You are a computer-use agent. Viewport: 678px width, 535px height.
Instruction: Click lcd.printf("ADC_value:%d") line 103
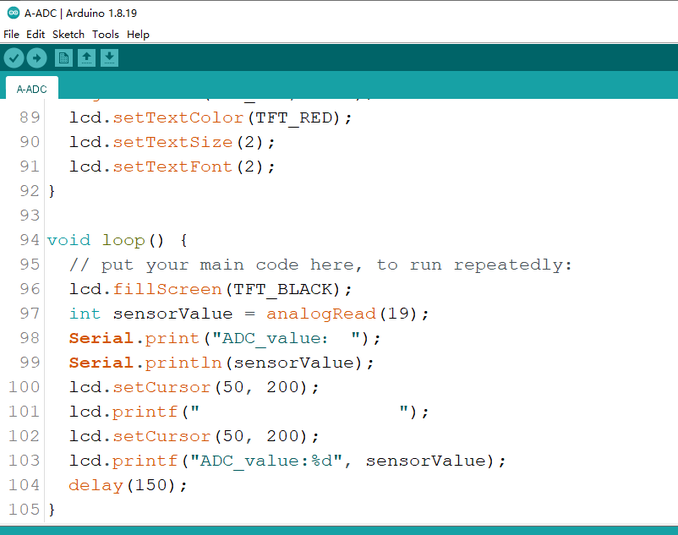click(x=287, y=461)
